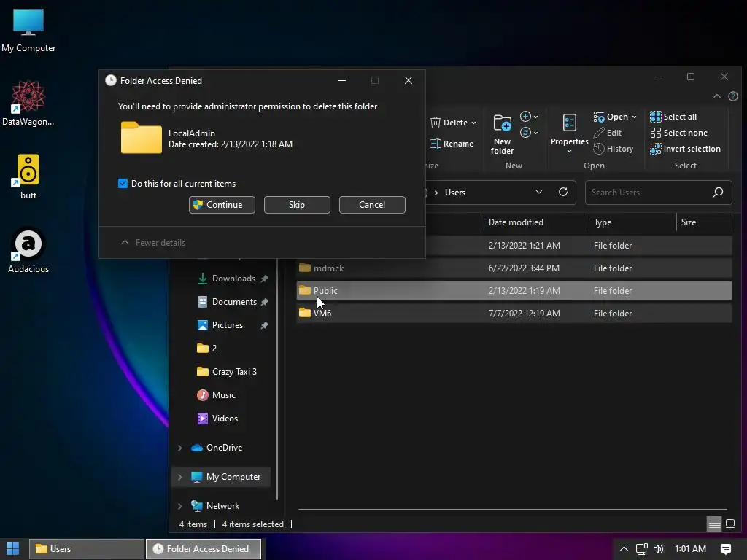Select the mdmck folder row
Viewport: 747px width, 560px height.
pyautogui.click(x=514, y=268)
